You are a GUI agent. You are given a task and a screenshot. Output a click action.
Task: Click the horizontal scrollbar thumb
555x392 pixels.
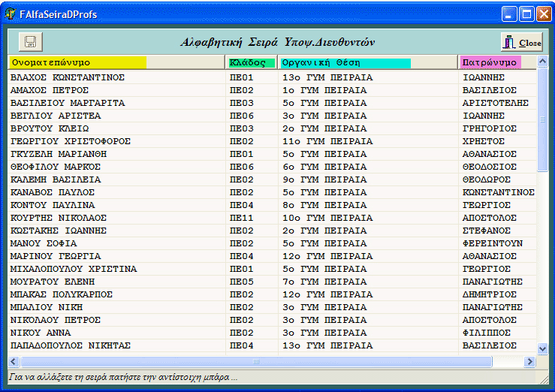pos(255,362)
